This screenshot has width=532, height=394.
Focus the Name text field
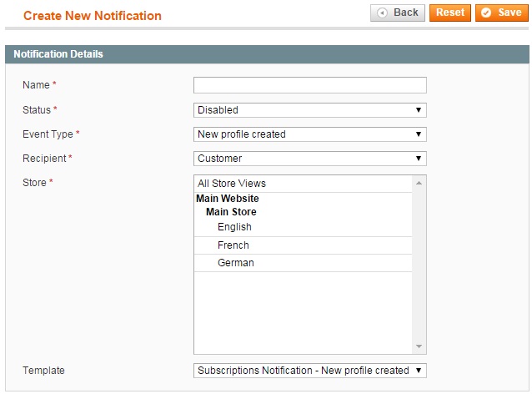(x=309, y=85)
